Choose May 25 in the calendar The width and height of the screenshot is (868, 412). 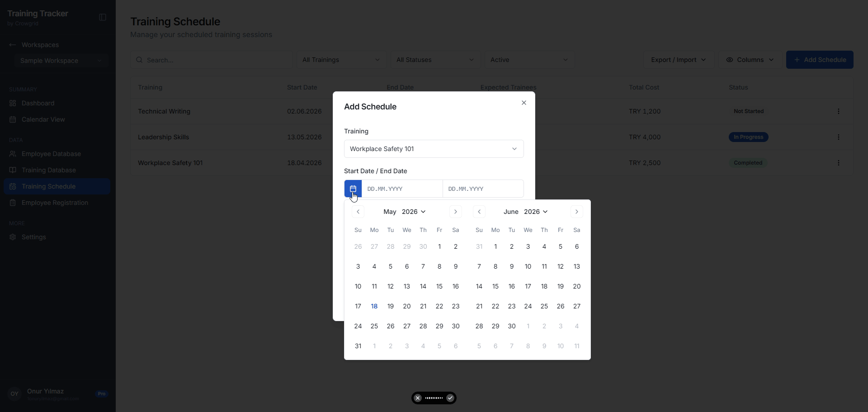pos(374,326)
